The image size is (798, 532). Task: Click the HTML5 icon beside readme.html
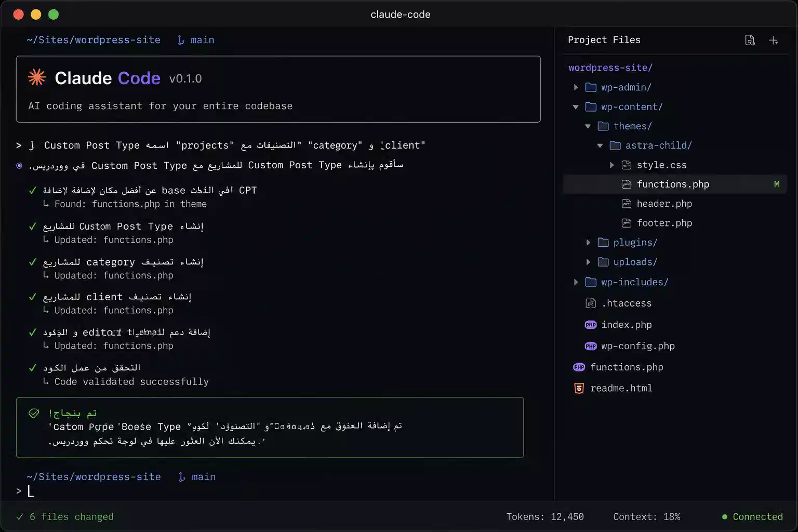point(579,389)
